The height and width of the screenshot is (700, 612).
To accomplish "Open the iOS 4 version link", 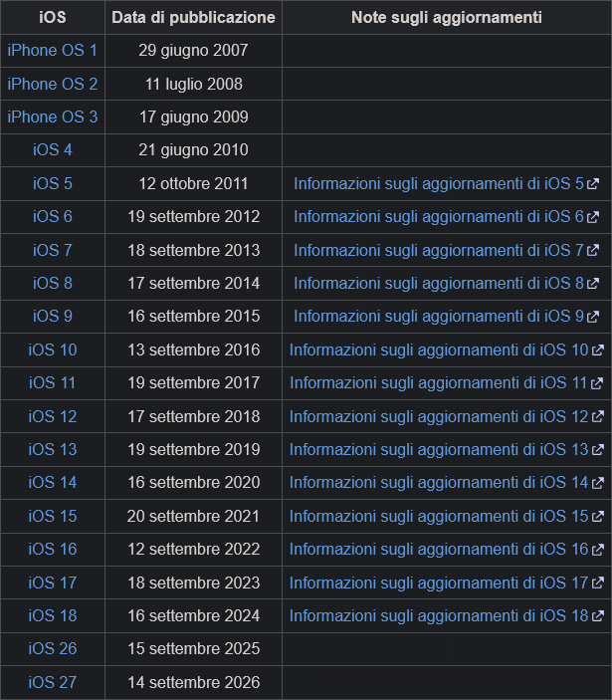I will coord(52,150).
